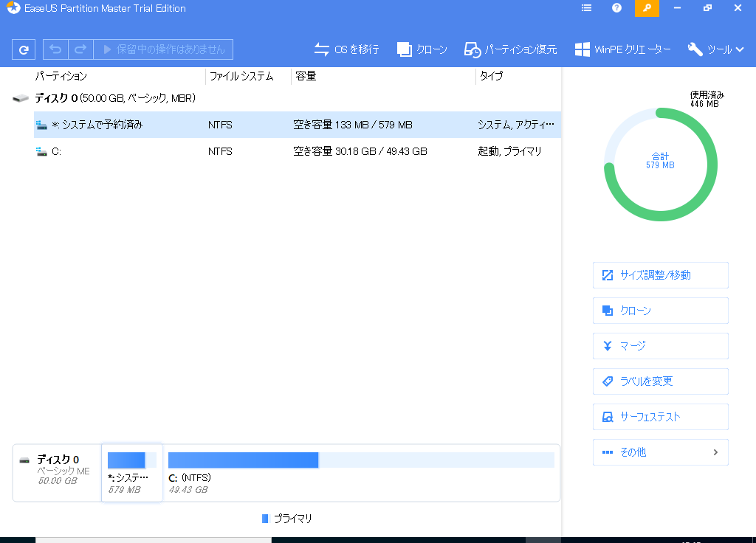Sort by 容量 column header
The width and height of the screenshot is (756, 543).
click(305, 76)
